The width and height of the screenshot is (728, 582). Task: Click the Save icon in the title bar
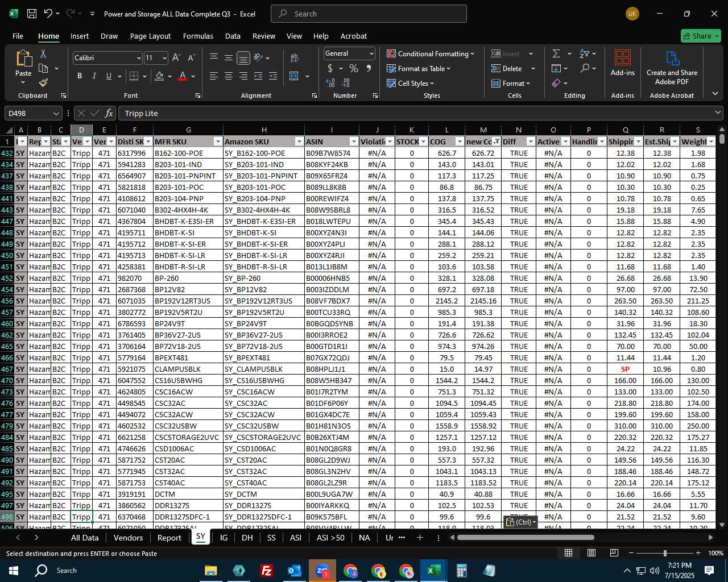click(32, 14)
